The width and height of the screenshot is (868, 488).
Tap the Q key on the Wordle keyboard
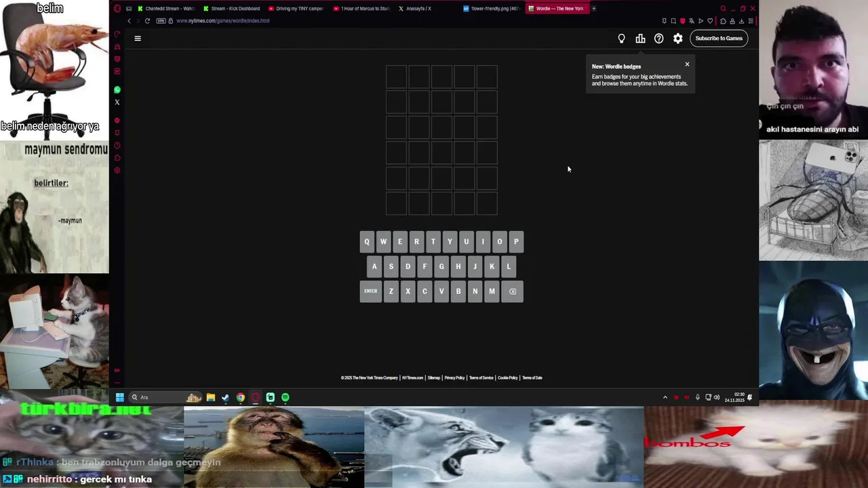pos(367,242)
